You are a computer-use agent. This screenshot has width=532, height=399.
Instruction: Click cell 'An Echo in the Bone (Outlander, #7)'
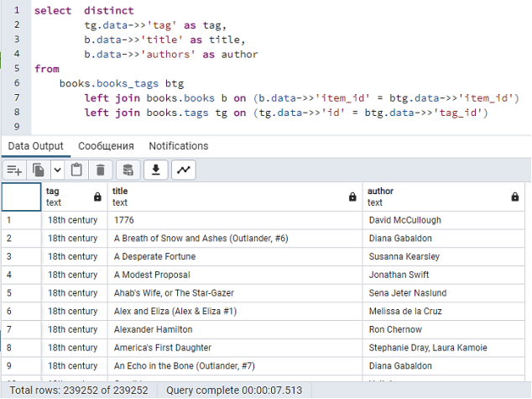tap(235, 366)
